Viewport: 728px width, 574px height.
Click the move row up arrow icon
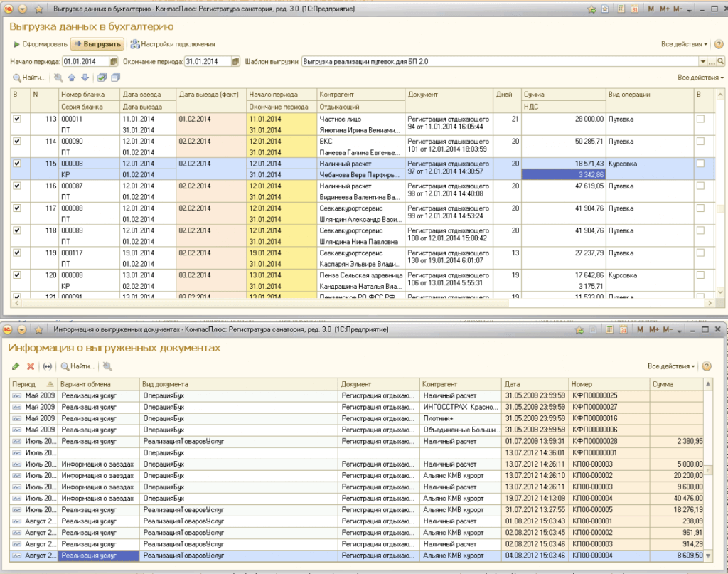(x=71, y=78)
